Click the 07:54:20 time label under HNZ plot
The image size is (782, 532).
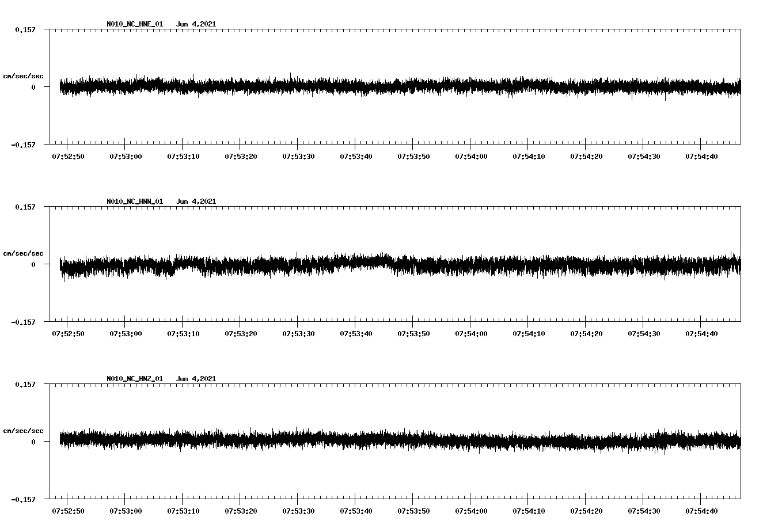(586, 511)
